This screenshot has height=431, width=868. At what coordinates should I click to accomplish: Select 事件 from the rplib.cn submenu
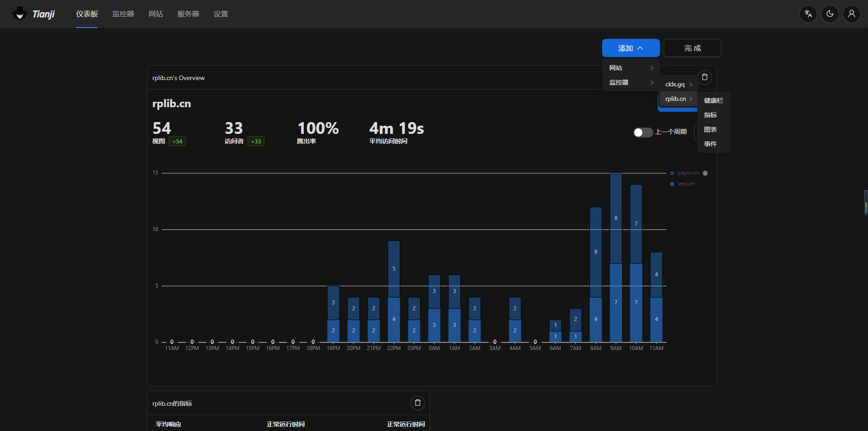point(710,144)
